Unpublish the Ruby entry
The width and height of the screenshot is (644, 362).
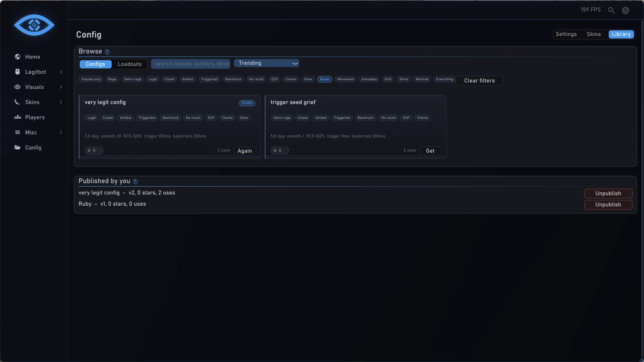point(608,205)
